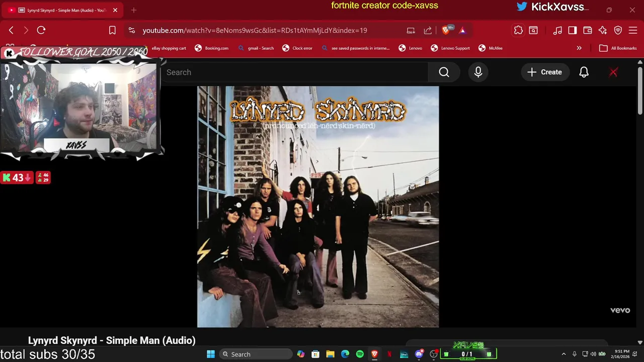Open the Lenovo bookmark
The image size is (644, 362).
[x=410, y=48]
